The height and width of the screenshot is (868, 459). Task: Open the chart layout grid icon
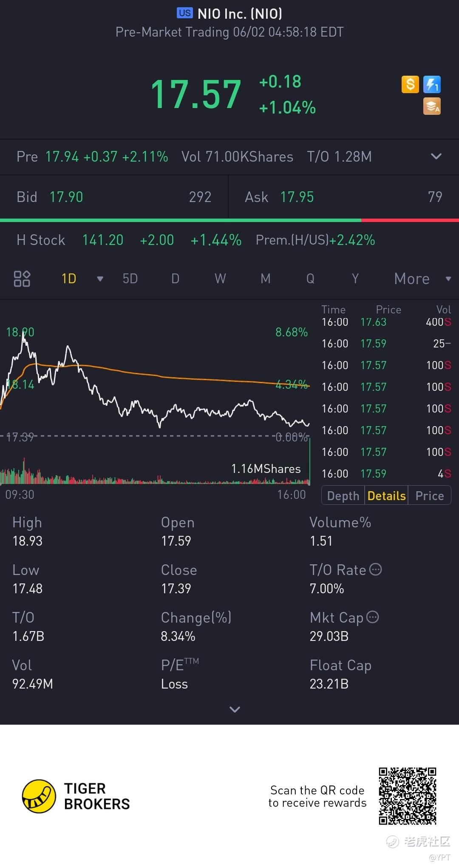pyautogui.click(x=22, y=279)
